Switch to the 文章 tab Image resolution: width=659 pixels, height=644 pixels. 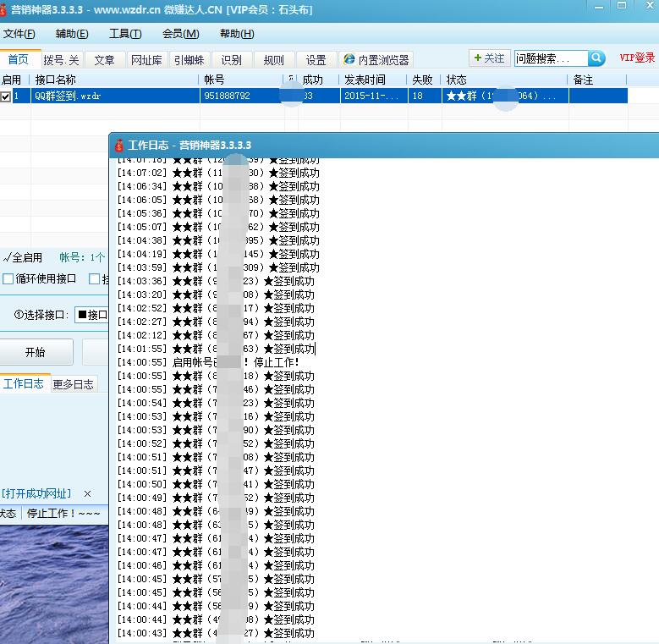pyautogui.click(x=105, y=60)
